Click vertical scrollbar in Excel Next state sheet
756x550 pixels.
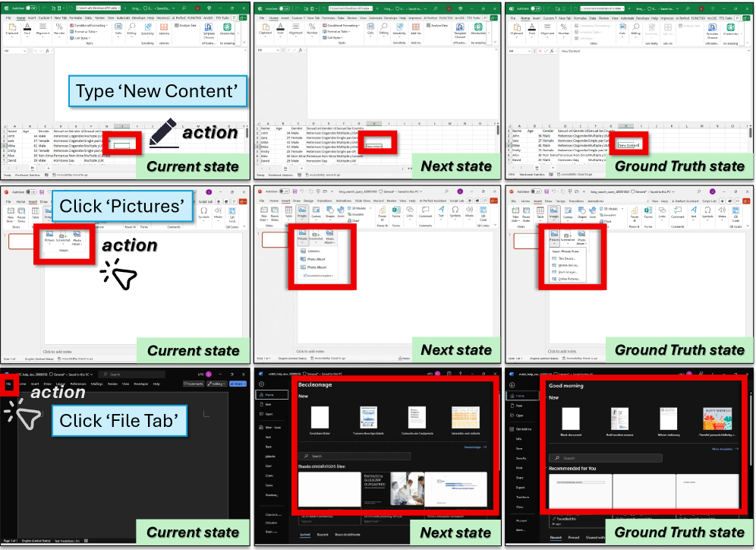[x=498, y=129]
